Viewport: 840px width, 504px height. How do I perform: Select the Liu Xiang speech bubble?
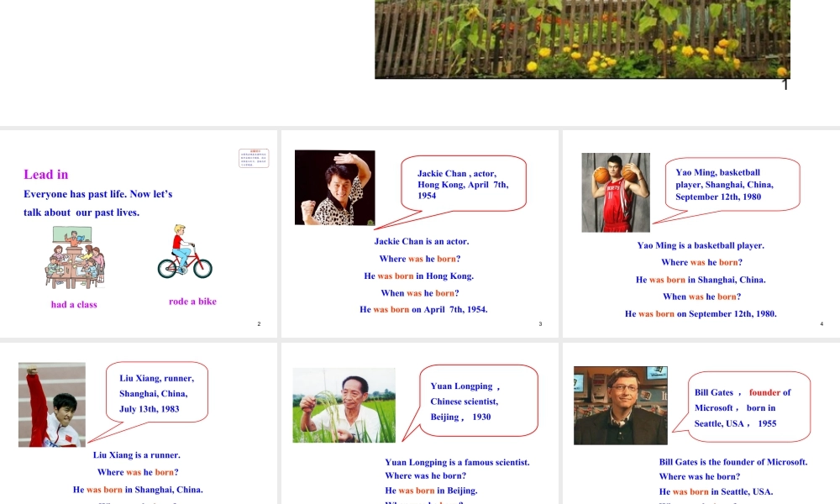click(156, 393)
